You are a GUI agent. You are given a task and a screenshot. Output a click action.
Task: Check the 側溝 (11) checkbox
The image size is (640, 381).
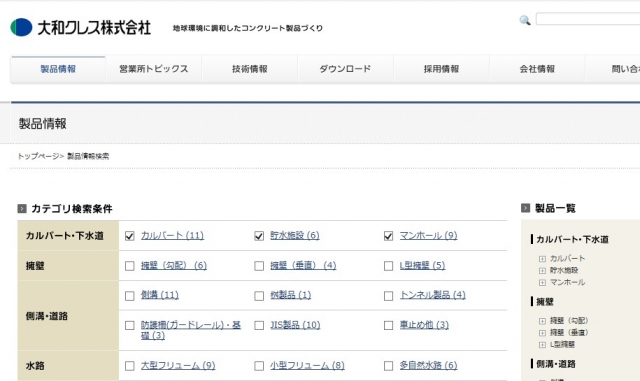pos(130,296)
